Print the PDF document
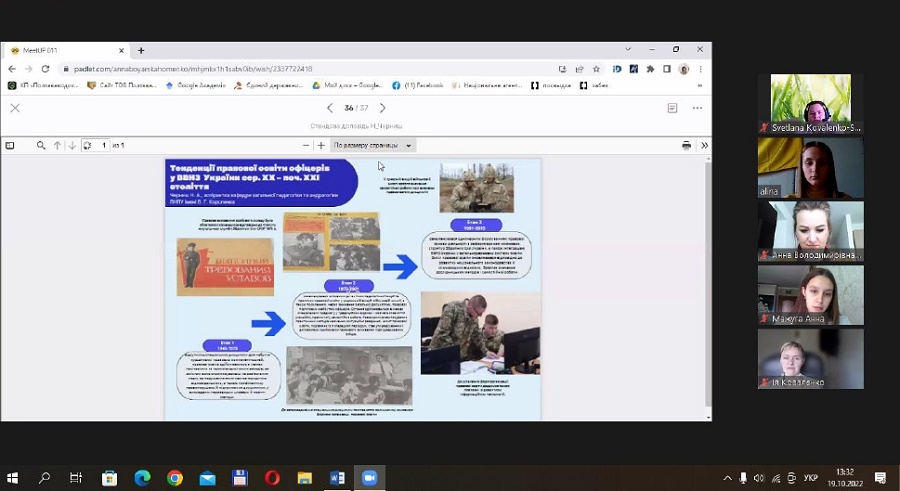The image size is (900, 491). 686,145
